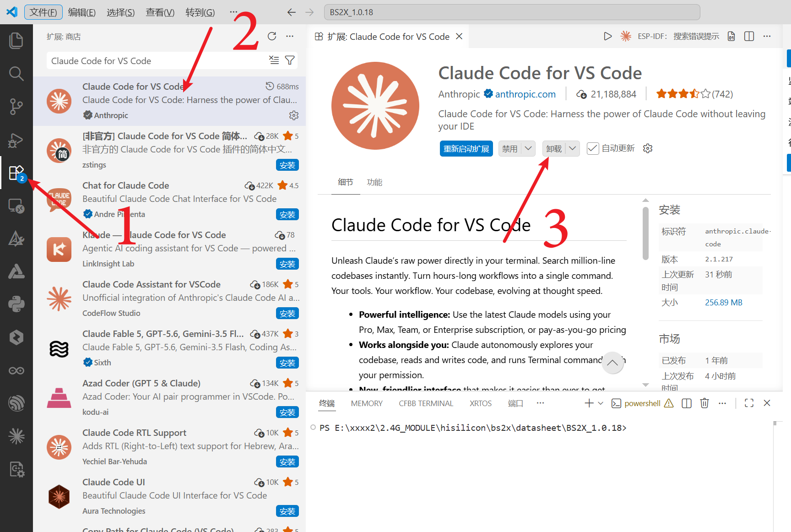Click the Run play icon in editor toolbar
791x532 pixels.
(607, 36)
